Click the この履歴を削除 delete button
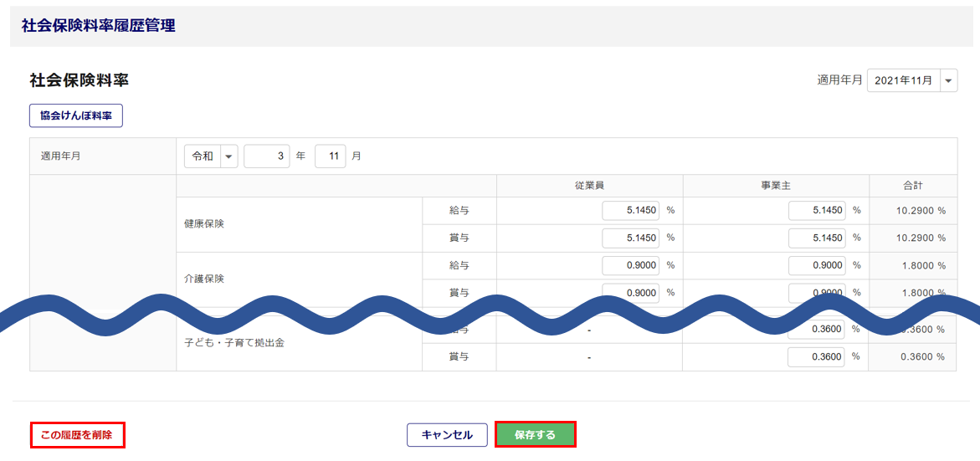 [77, 435]
